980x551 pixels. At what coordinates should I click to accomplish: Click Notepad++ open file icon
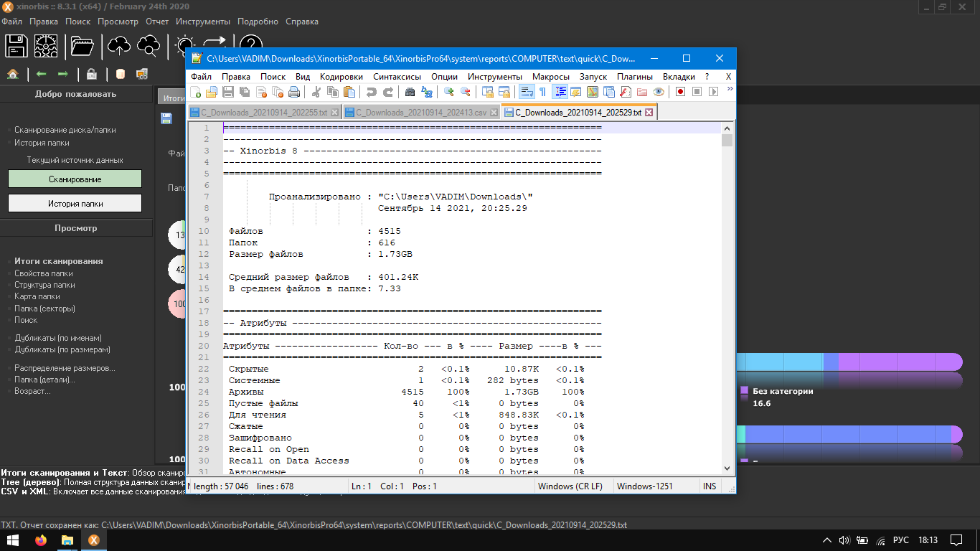coord(212,92)
